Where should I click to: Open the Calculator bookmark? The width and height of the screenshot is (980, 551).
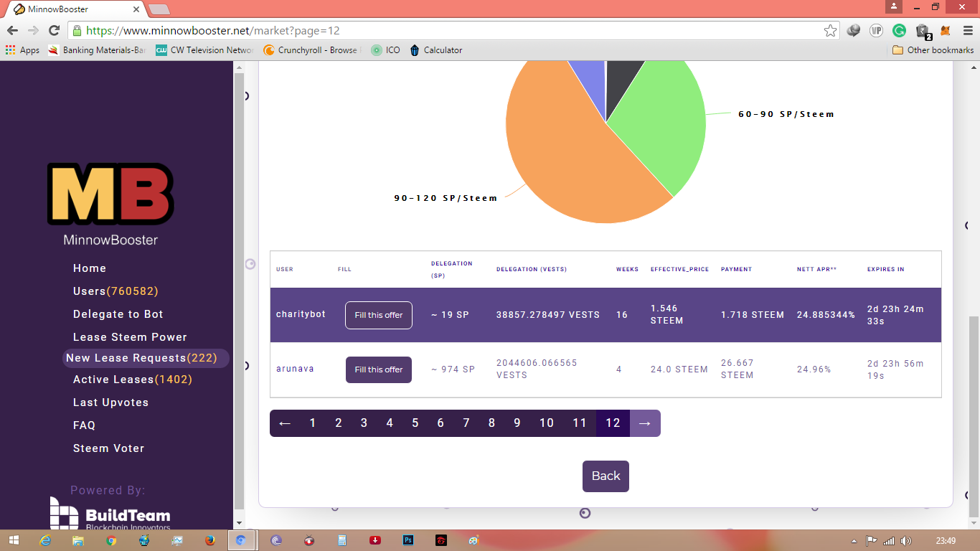pos(436,50)
